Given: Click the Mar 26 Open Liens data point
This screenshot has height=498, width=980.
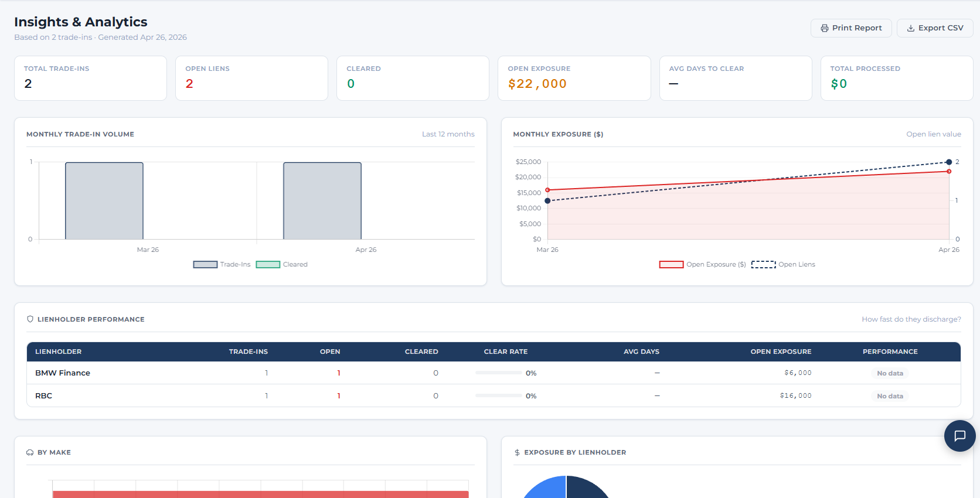Looking at the screenshot, I should (x=547, y=201).
